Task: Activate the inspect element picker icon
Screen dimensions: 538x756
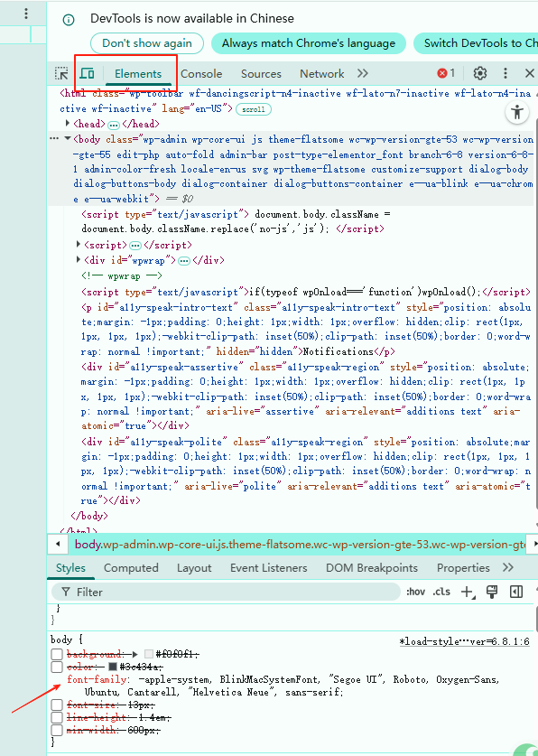Action: [61, 73]
